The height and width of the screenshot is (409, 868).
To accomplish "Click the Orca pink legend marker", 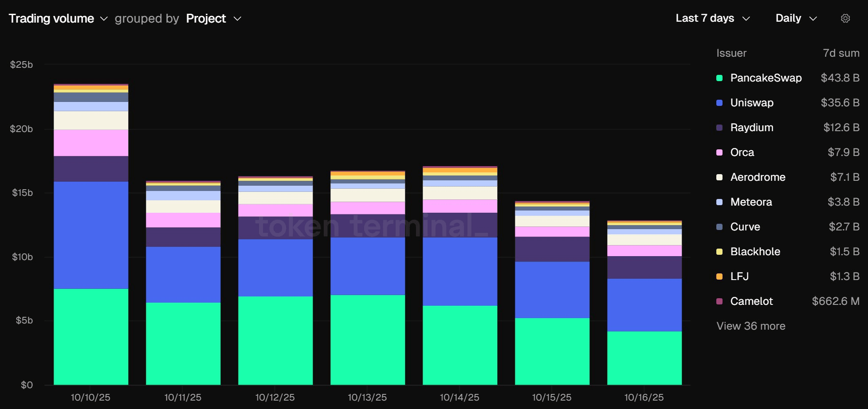I will (719, 152).
